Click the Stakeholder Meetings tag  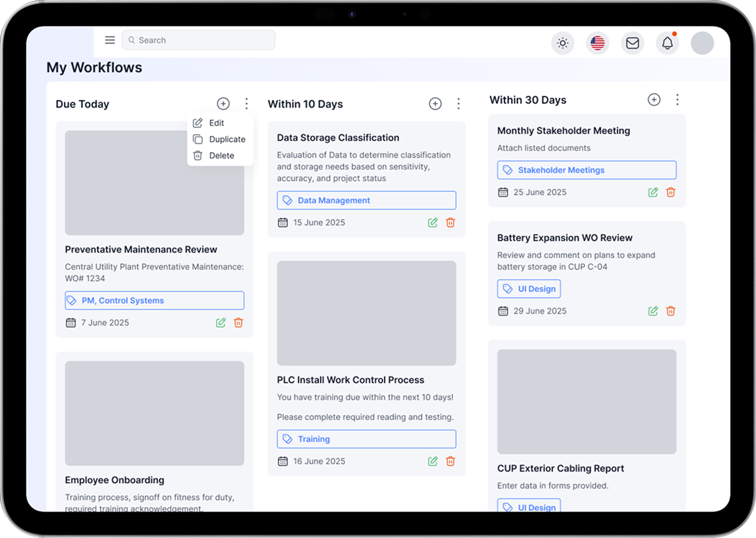(587, 170)
